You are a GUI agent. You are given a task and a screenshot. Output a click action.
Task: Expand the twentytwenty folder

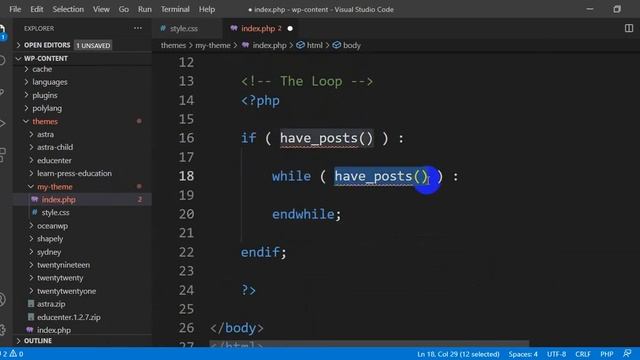click(x=60, y=278)
